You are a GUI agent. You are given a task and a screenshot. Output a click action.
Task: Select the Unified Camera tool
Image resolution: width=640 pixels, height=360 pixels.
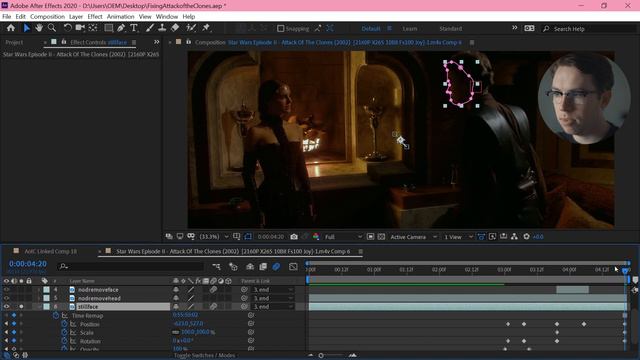tap(80, 28)
